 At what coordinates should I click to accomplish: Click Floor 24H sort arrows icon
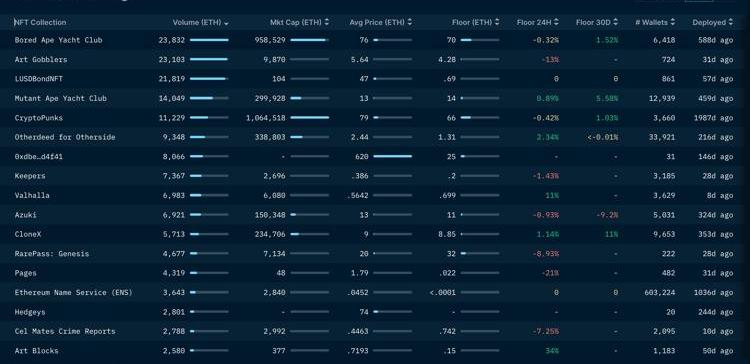[x=556, y=22]
